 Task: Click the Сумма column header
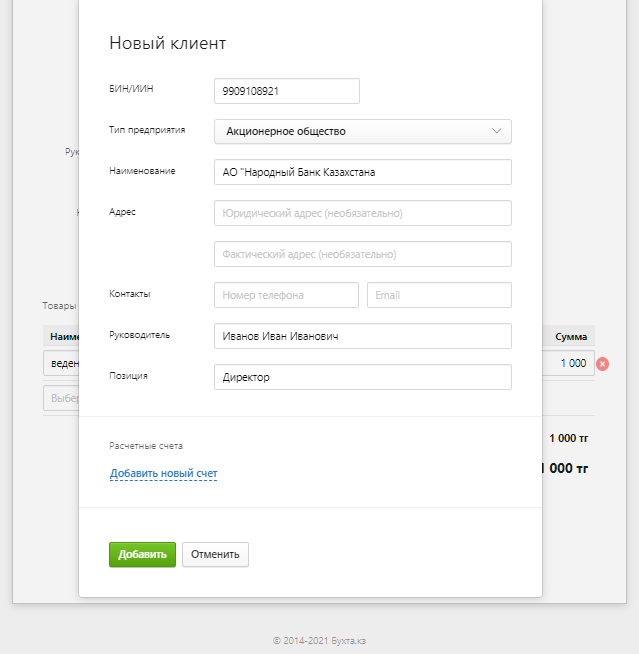(x=571, y=337)
